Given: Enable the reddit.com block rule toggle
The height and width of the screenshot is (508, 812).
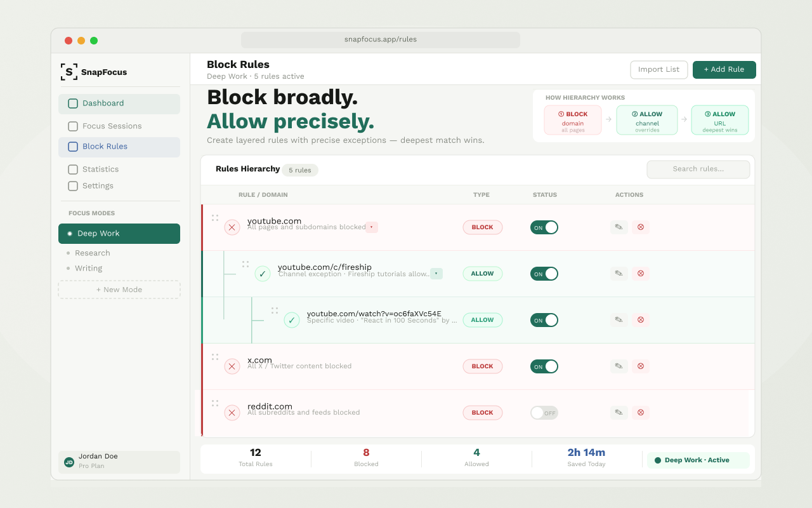Looking at the screenshot, I should pyautogui.click(x=544, y=413).
